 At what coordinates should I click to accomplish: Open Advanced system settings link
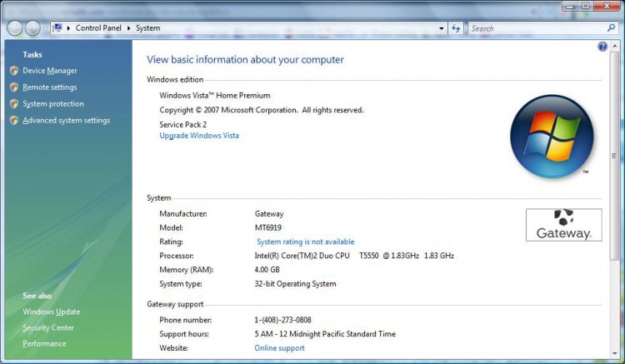pos(66,120)
